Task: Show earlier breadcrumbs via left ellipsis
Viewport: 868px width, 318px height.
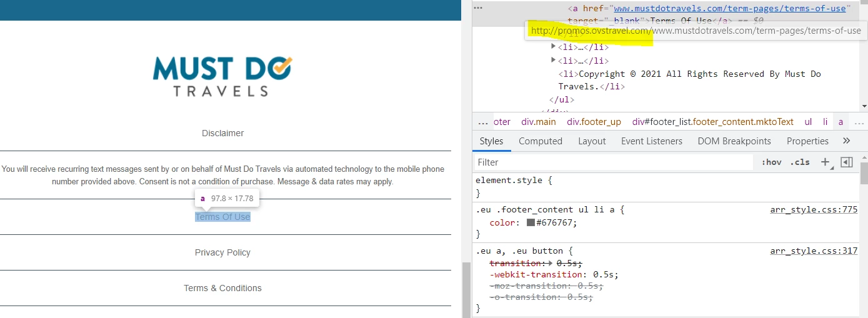Action: pos(482,122)
